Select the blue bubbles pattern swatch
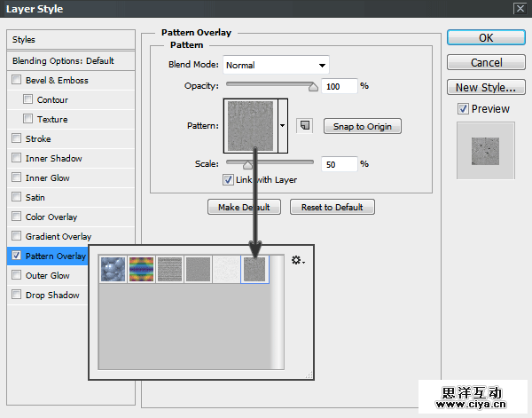This screenshot has width=532, height=418. pyautogui.click(x=113, y=269)
